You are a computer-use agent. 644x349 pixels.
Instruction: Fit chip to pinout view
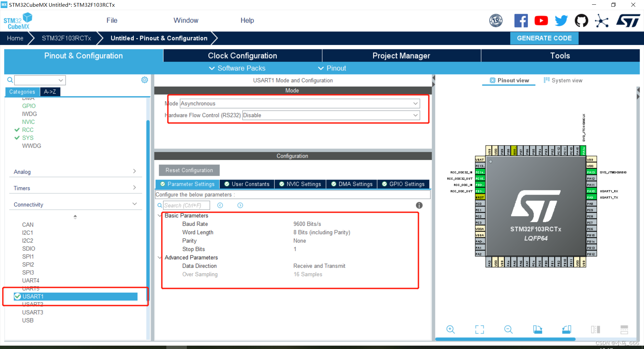[480, 330]
